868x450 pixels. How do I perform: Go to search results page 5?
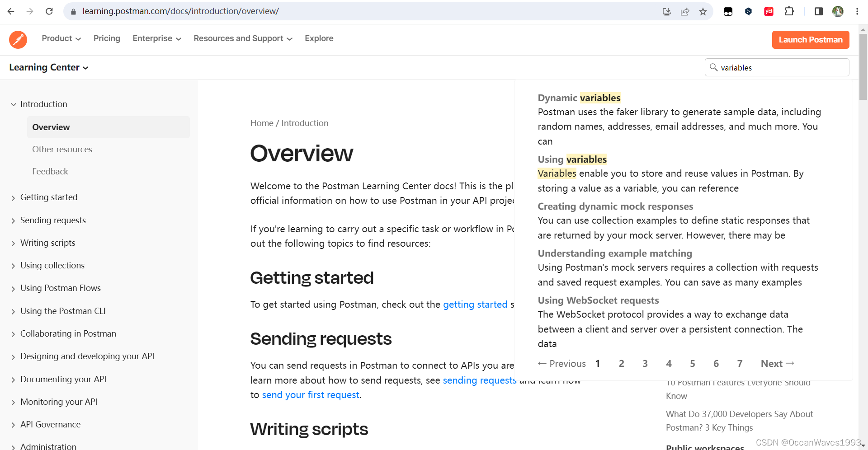[x=693, y=364]
